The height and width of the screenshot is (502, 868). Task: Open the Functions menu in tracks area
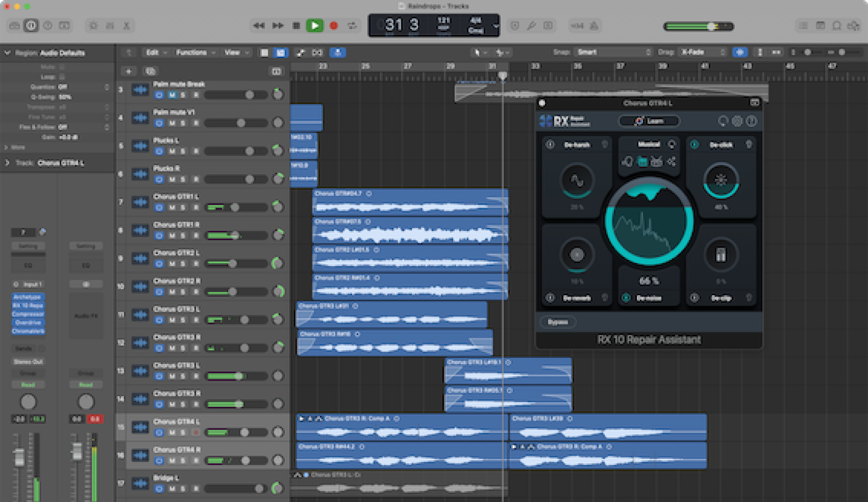click(195, 52)
